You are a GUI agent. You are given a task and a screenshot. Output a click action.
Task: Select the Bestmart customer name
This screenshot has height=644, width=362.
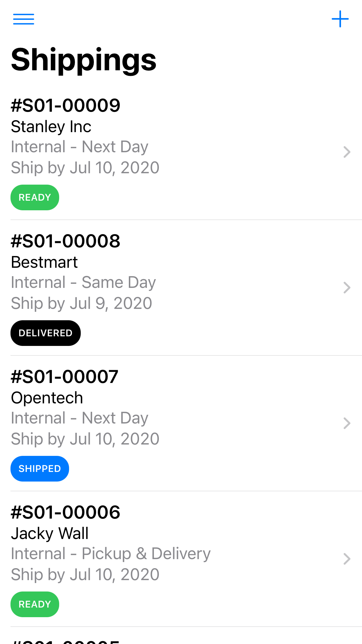click(44, 262)
